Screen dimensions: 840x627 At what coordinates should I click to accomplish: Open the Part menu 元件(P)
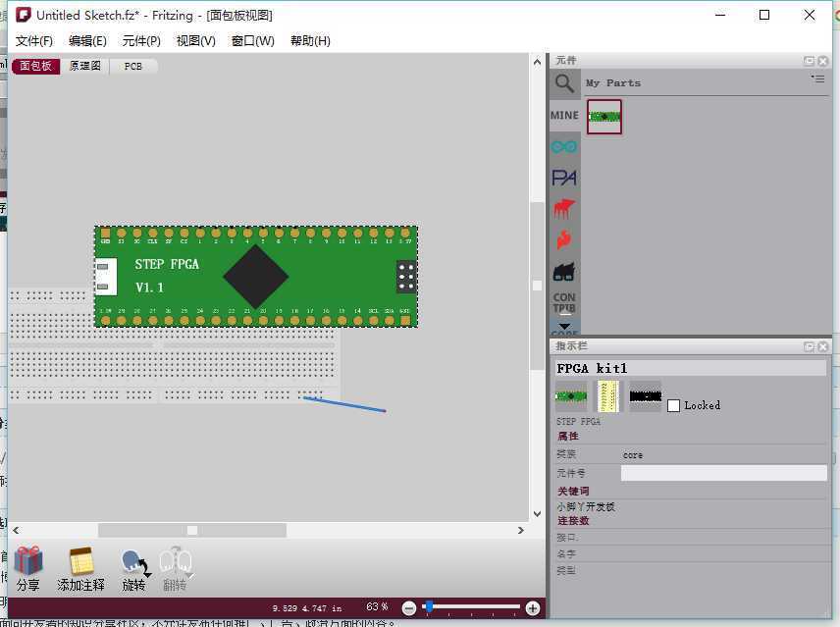(x=141, y=40)
